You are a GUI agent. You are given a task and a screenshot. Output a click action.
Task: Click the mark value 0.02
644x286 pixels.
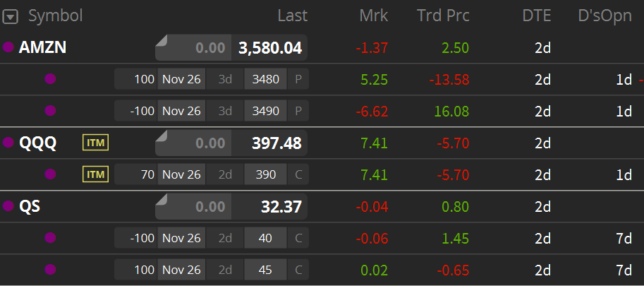click(374, 270)
